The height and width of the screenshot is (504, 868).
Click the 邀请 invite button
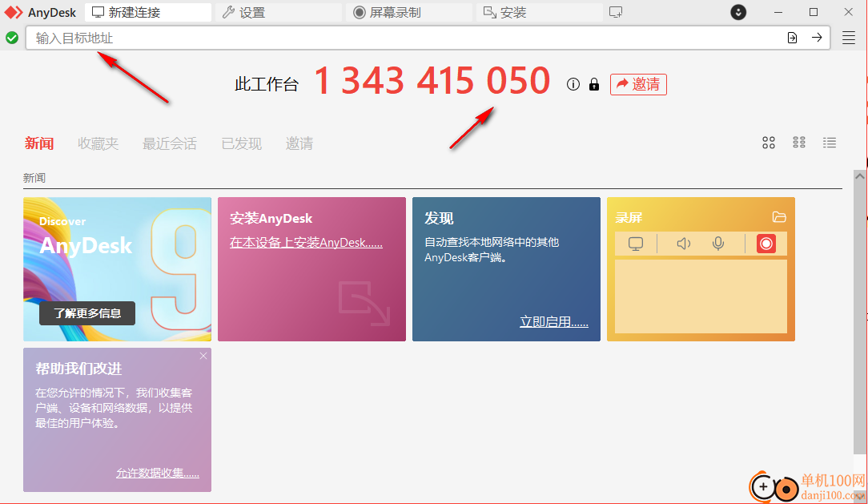tap(638, 84)
